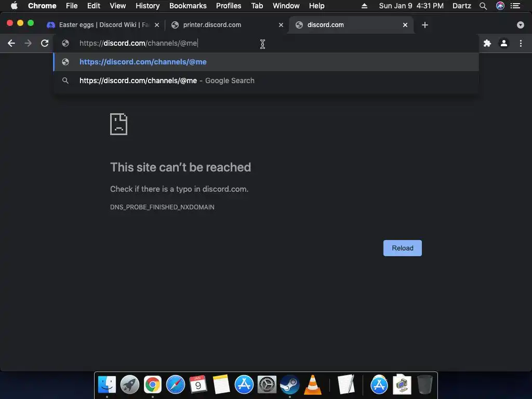Open the Apple menu

pyautogui.click(x=14, y=6)
